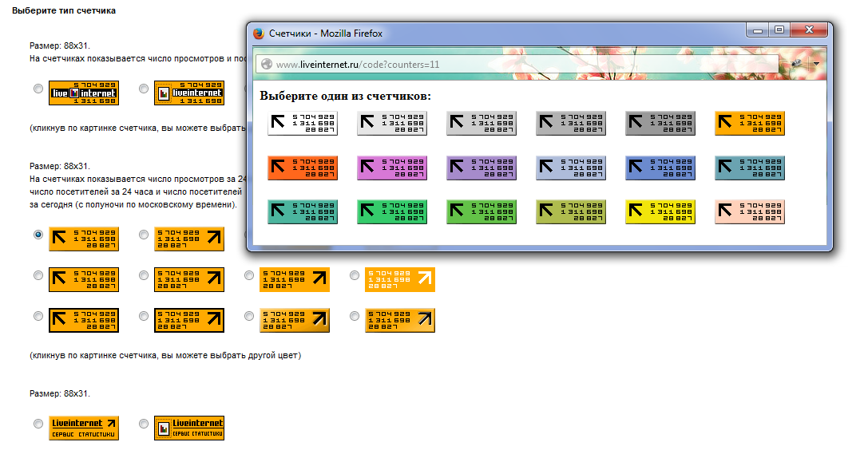
Task: Click the thin-bordered counter image with an up-right arrow
Action: 189,279
